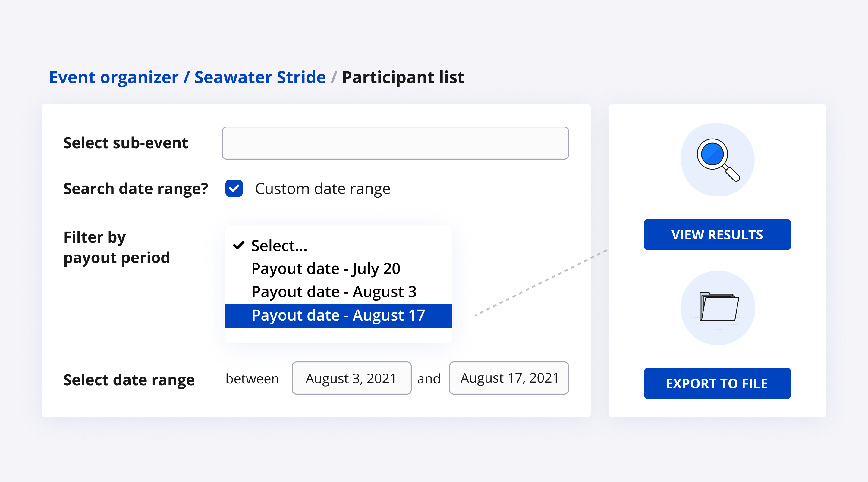The image size is (868, 482).
Task: Pick 'Payout date - August 3' from list
Action: (334, 291)
